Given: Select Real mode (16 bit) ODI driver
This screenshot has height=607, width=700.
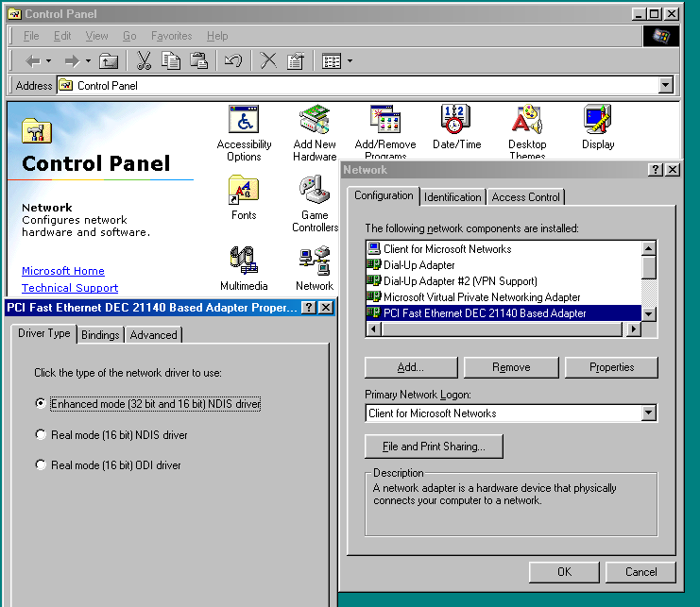Looking at the screenshot, I should click(41, 464).
